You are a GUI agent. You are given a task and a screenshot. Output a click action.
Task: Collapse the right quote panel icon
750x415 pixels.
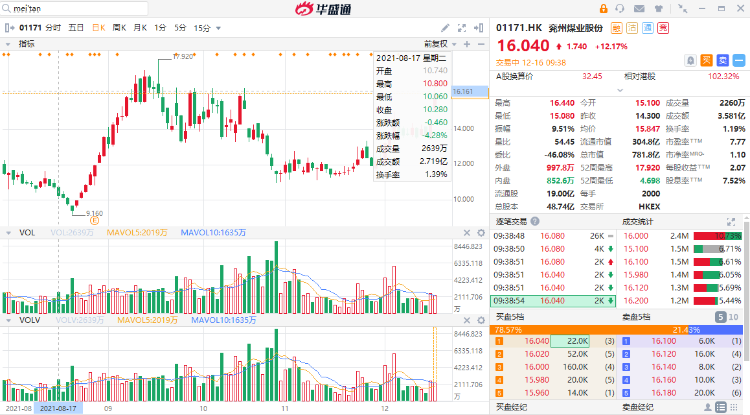(x=478, y=28)
